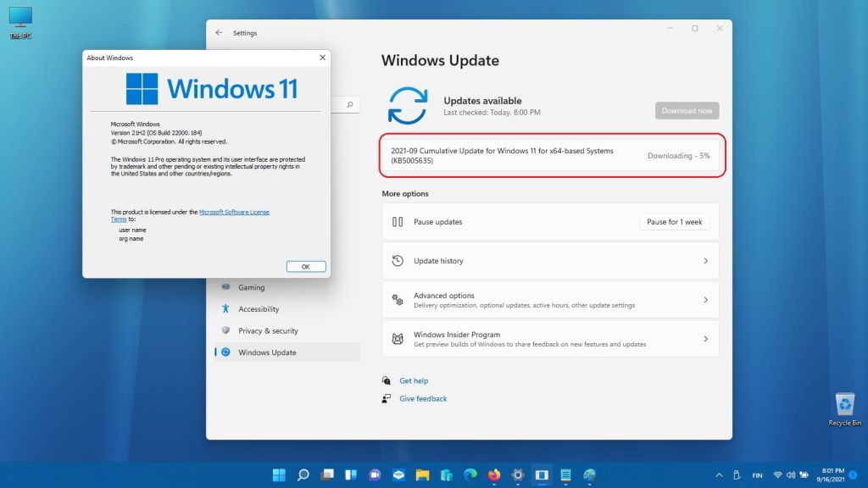Open Firefox from the taskbar

click(494, 475)
